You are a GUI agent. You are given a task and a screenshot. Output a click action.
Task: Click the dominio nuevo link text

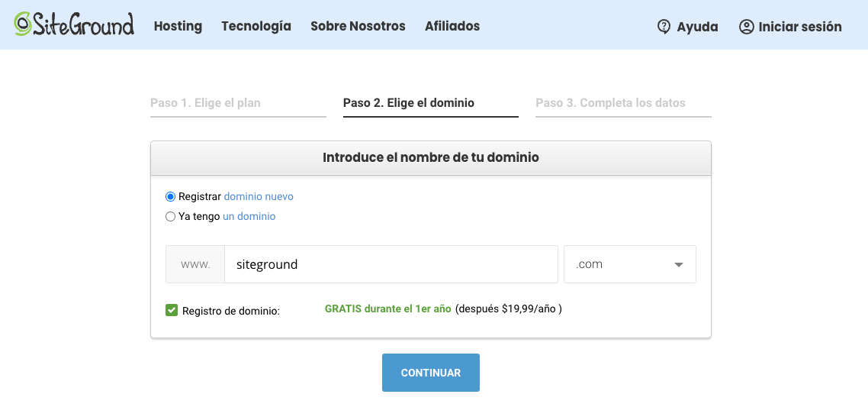259,197
